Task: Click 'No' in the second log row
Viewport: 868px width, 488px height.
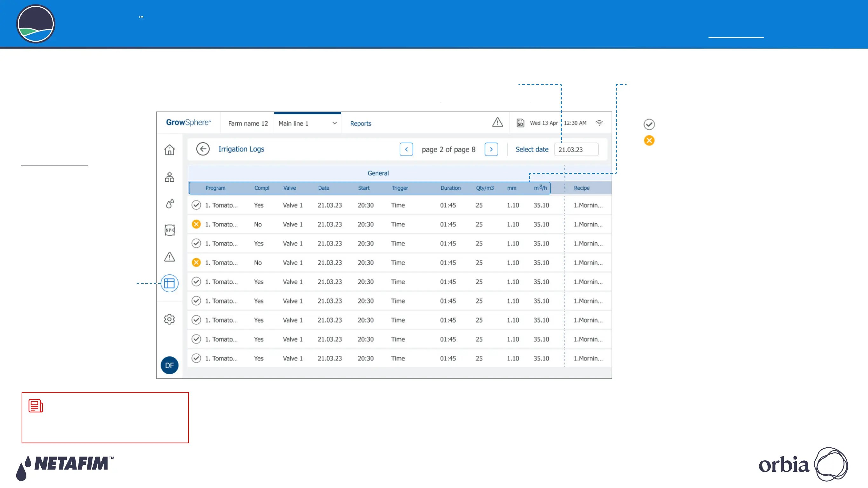Action: pyautogui.click(x=258, y=224)
